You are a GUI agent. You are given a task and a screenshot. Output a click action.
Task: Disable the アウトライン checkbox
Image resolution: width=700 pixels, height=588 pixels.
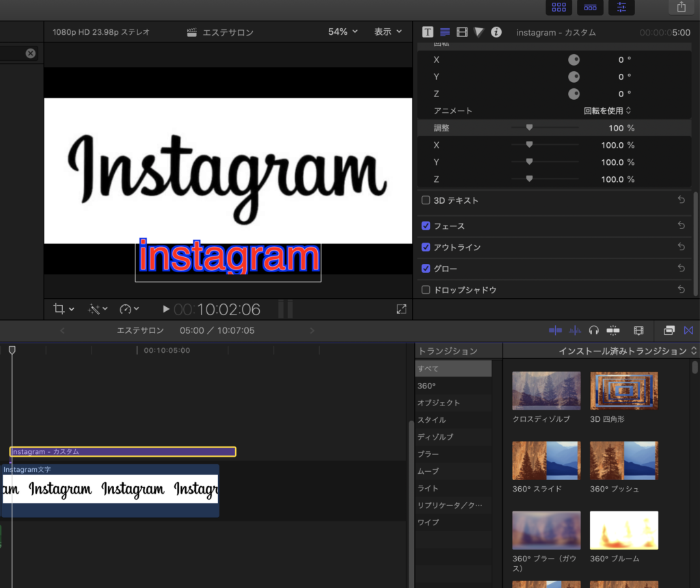pos(426,247)
